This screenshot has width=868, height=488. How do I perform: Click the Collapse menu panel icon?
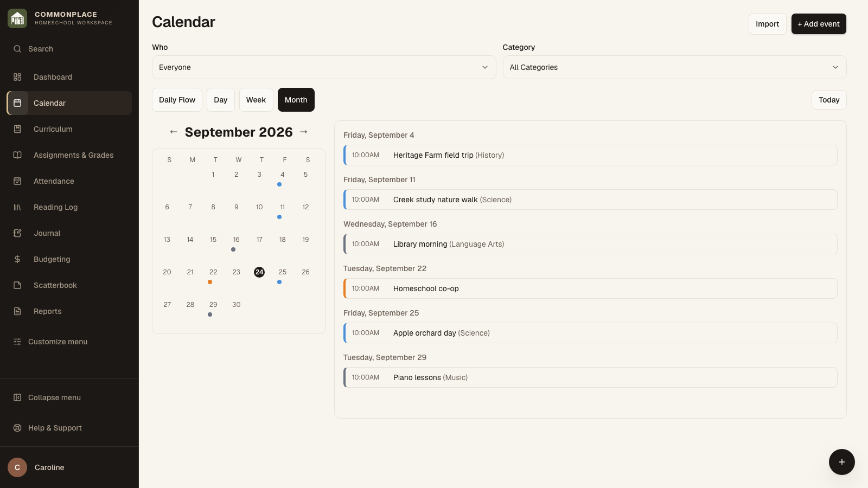click(x=17, y=397)
